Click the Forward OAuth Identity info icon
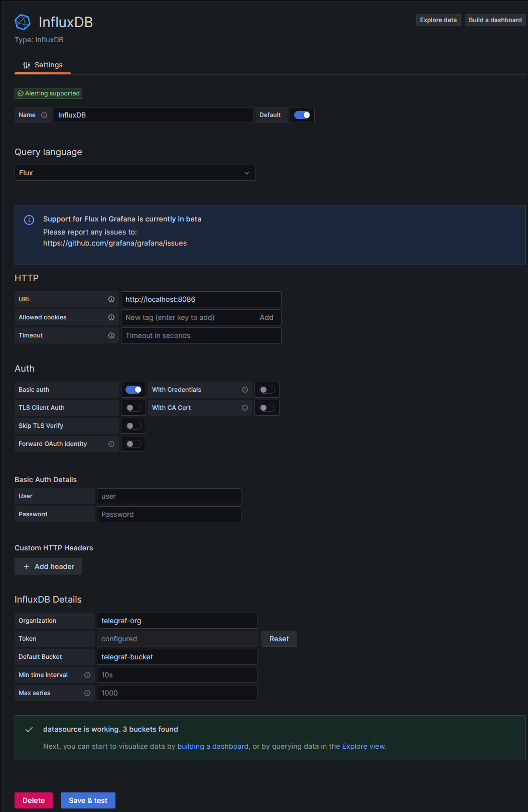 point(111,444)
